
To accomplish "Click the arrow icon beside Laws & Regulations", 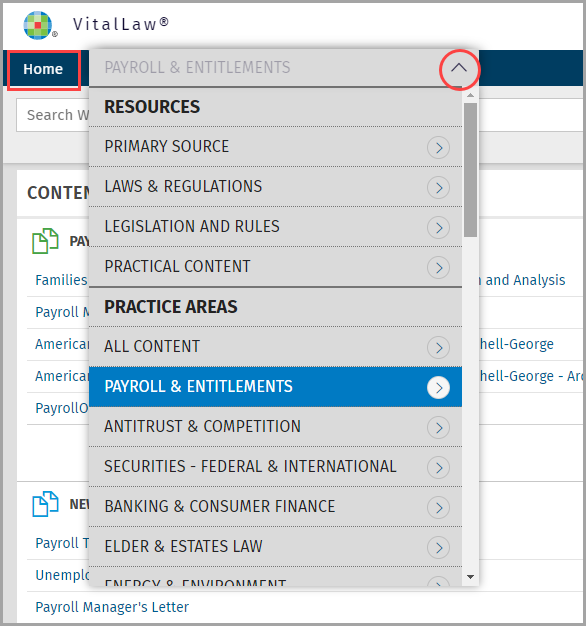I will tap(438, 187).
